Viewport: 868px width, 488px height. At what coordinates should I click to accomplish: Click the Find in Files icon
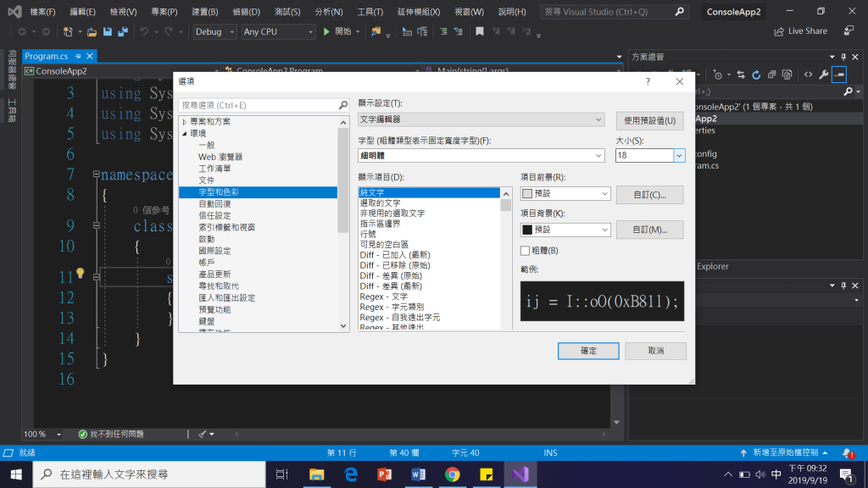376,31
